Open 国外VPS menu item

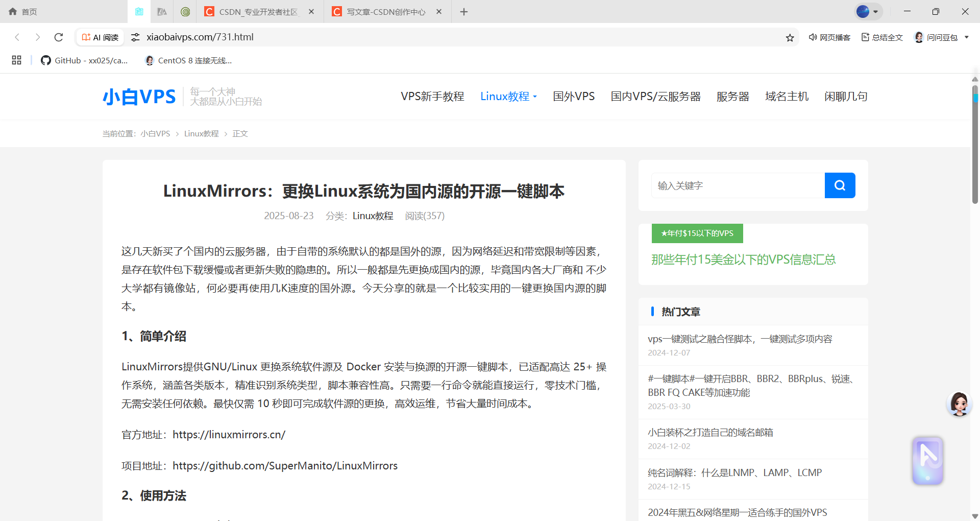pos(574,97)
